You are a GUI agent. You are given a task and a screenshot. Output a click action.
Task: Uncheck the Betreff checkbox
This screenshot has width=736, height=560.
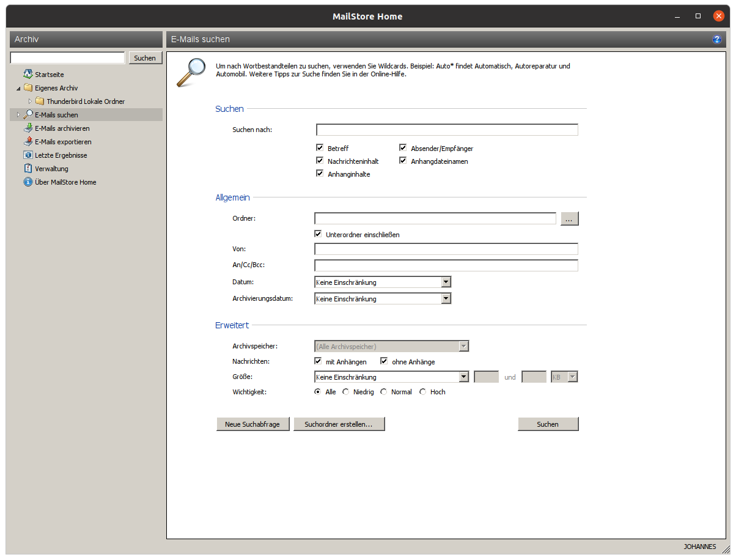319,148
